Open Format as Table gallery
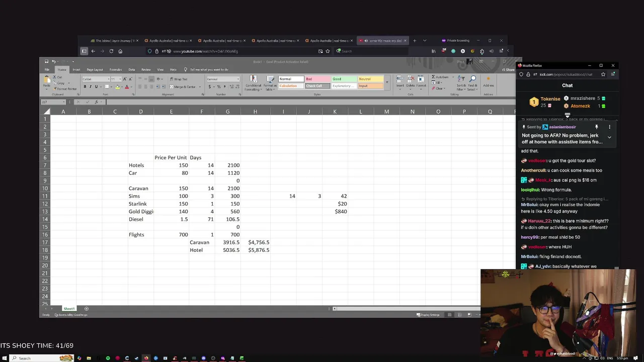Image resolution: width=644 pixels, height=362 pixels. coord(270,83)
